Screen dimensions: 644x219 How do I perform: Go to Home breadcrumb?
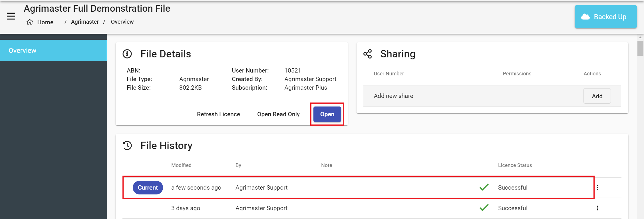[45, 22]
